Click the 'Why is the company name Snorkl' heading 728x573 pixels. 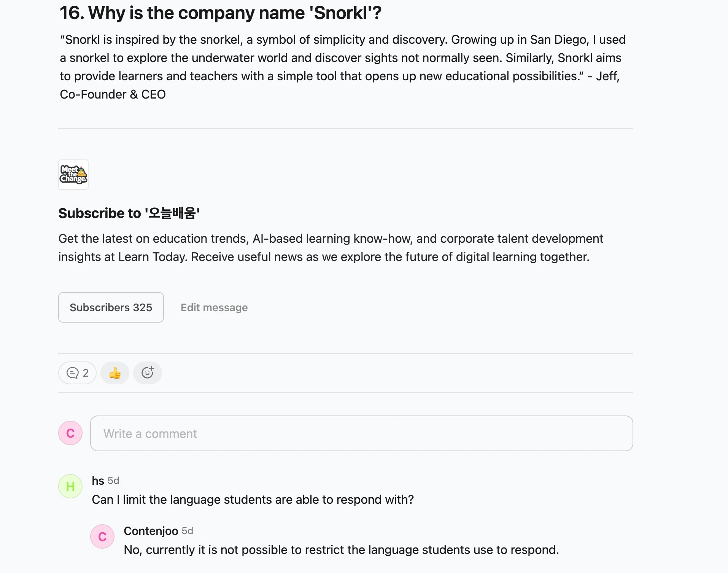221,13
